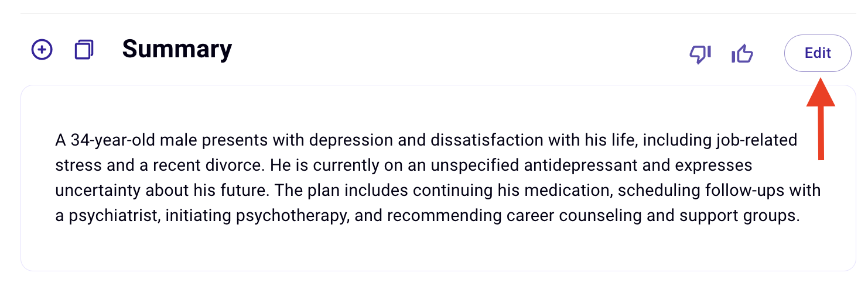Click the Summary heading
Viewport: 868px width, 283px height.
click(x=177, y=49)
